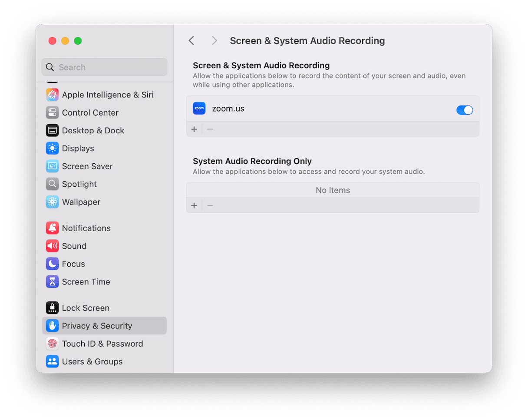Open Notifications settings
This screenshot has height=420, width=528.
point(52,228)
